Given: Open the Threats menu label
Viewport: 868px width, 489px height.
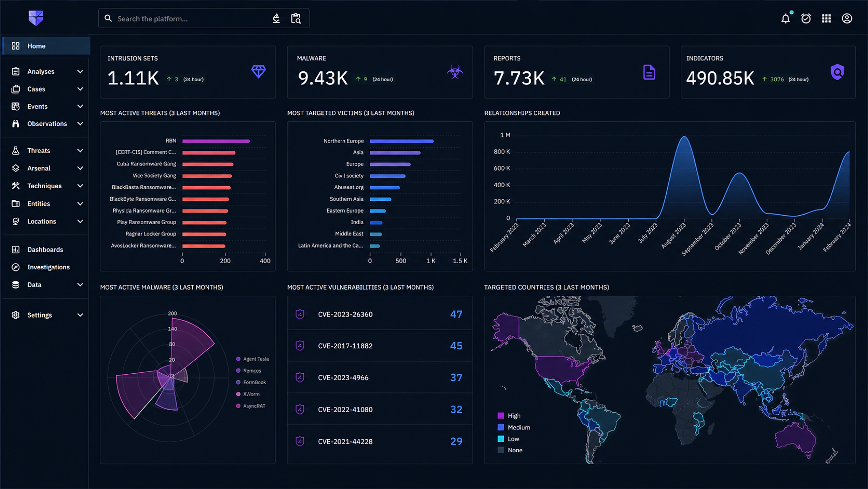Looking at the screenshot, I should coord(39,151).
